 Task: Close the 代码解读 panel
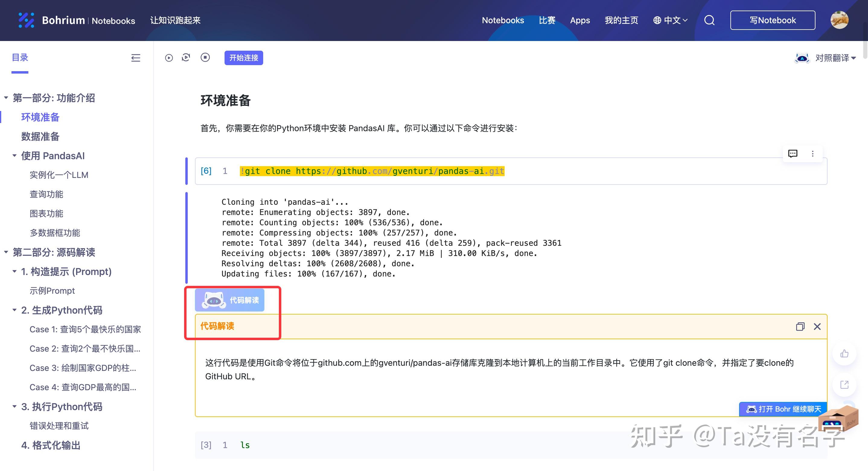(817, 327)
